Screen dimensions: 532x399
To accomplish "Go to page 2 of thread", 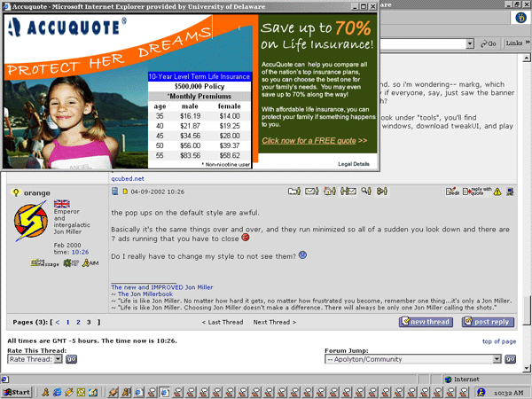I will (78, 323).
